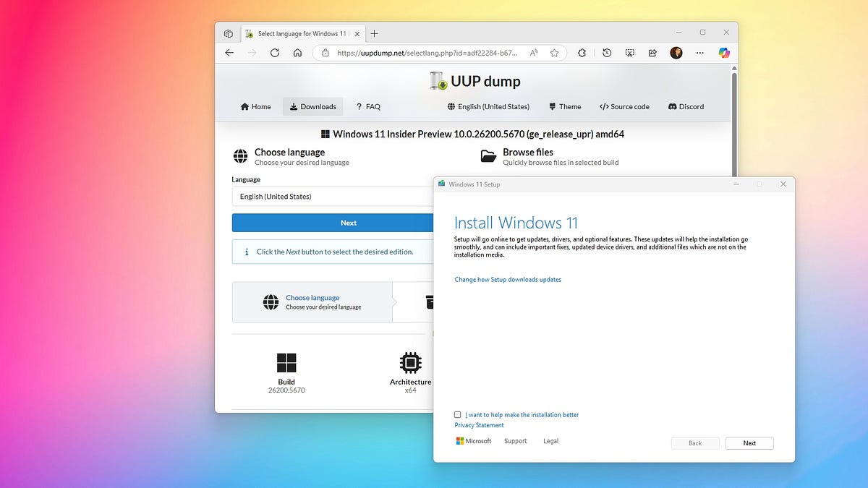The image size is (868, 488).
Task: Open site language English (United States) menu
Action: [x=488, y=106]
